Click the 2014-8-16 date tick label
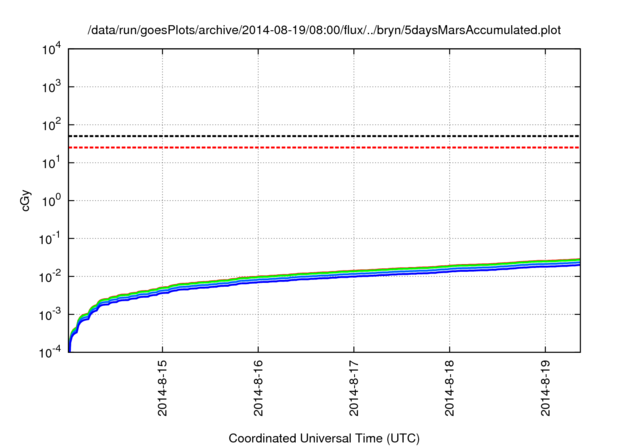This screenshot has height=448, width=640. tap(258, 388)
